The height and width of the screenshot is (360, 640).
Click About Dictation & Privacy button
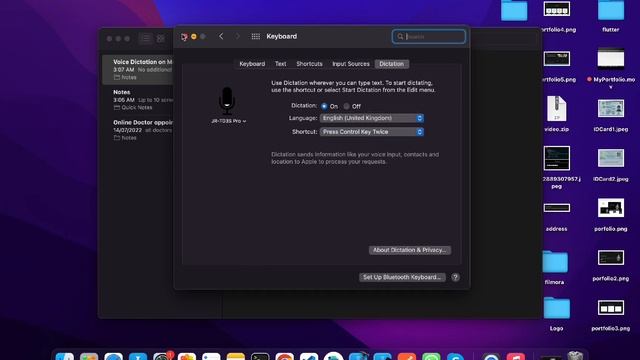click(410, 250)
